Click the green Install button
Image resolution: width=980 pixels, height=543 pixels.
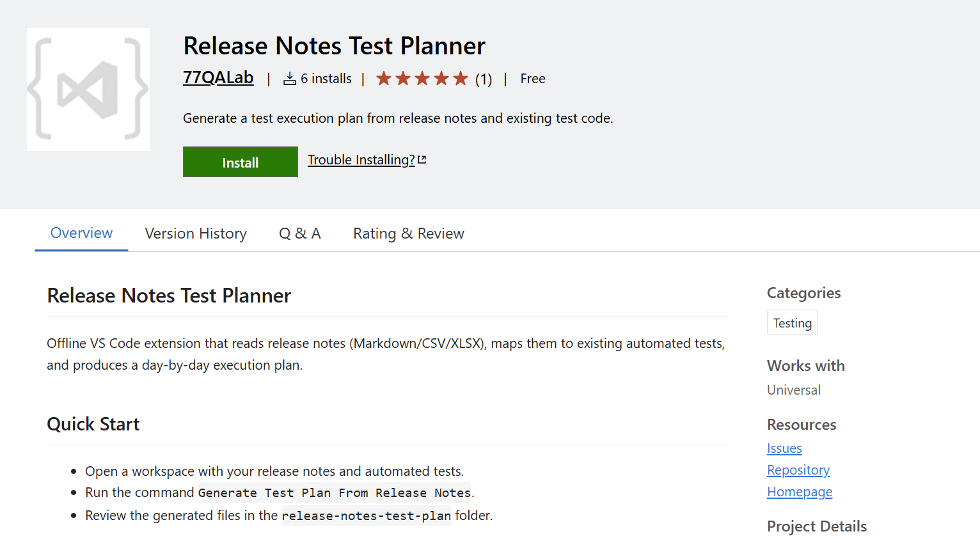click(240, 162)
